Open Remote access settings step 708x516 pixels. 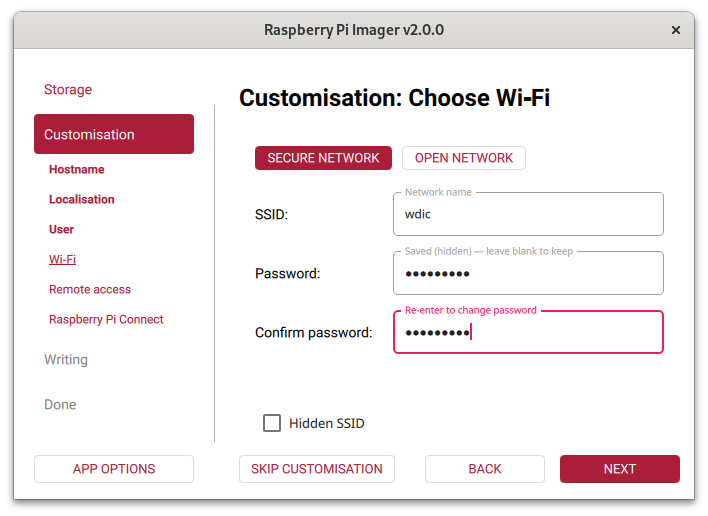90,290
